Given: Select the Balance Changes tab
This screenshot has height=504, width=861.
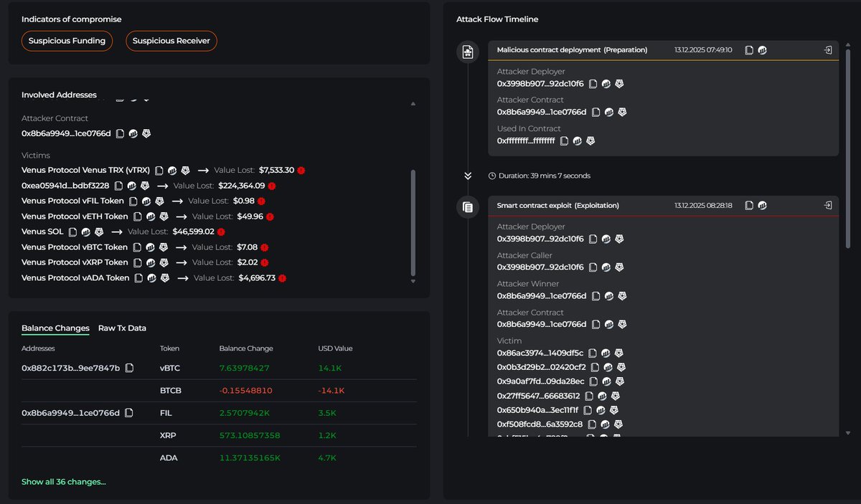Looking at the screenshot, I should coord(55,328).
